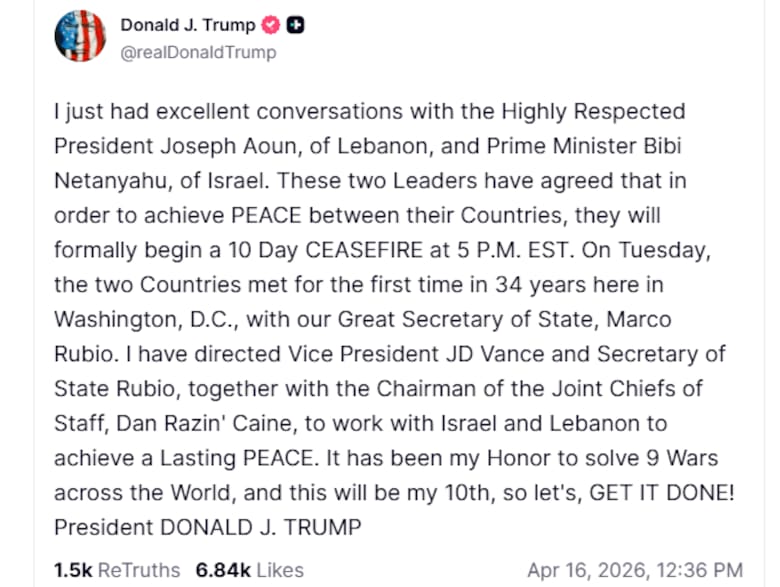Click the Likes label
Viewport: 780px width, 587px height.
pyautogui.click(x=279, y=569)
